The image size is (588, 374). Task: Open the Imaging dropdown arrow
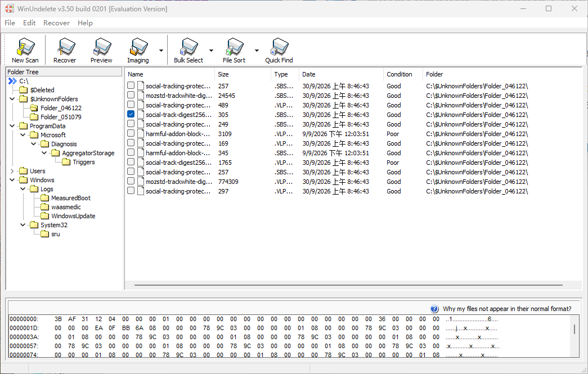tap(161, 50)
